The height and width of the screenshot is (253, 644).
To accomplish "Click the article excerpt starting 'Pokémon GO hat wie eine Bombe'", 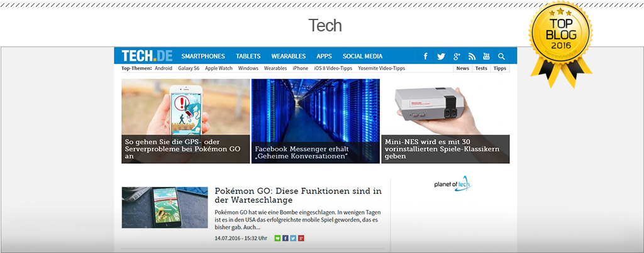I will pos(297,220).
